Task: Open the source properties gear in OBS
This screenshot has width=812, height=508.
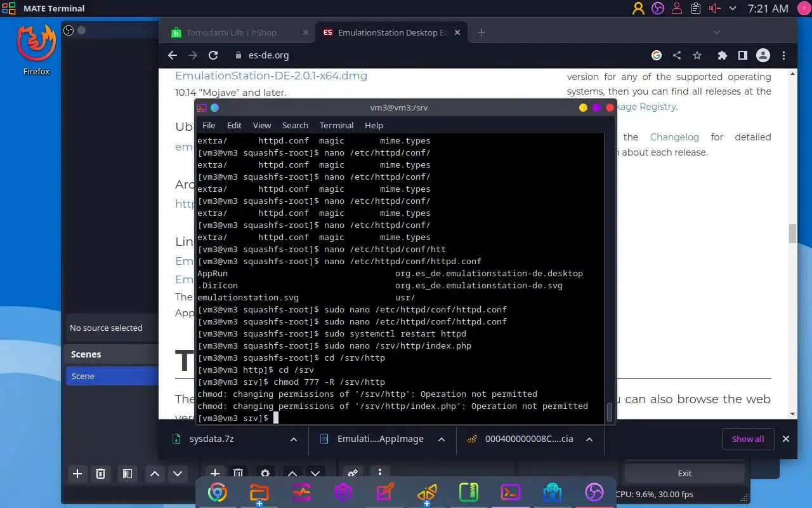Action: pos(265,473)
